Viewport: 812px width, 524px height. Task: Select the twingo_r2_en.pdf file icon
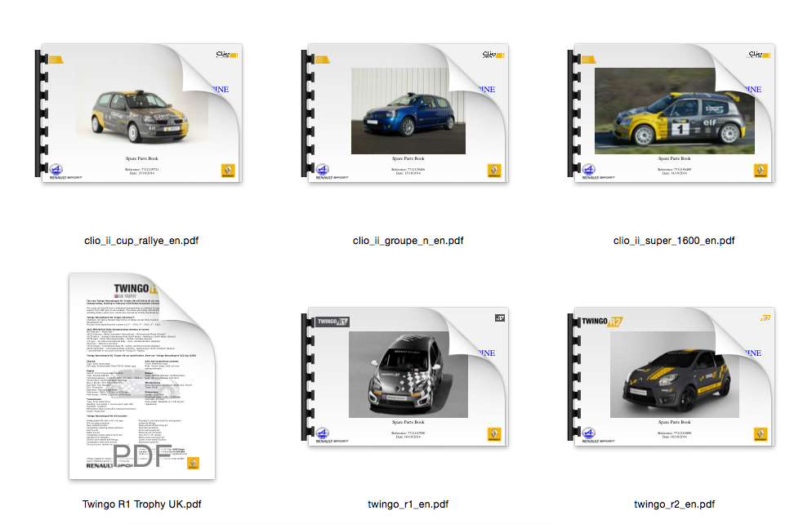coord(671,376)
